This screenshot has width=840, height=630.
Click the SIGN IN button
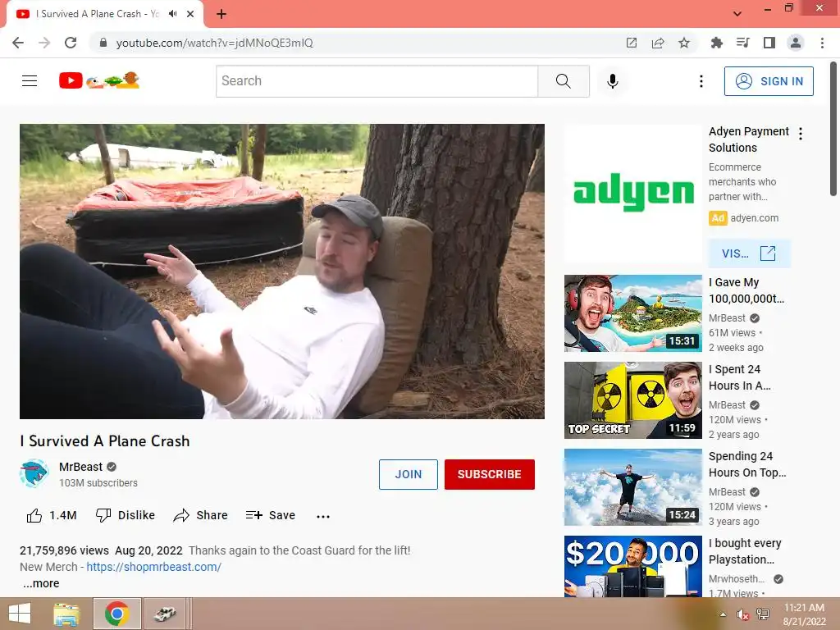tap(769, 81)
